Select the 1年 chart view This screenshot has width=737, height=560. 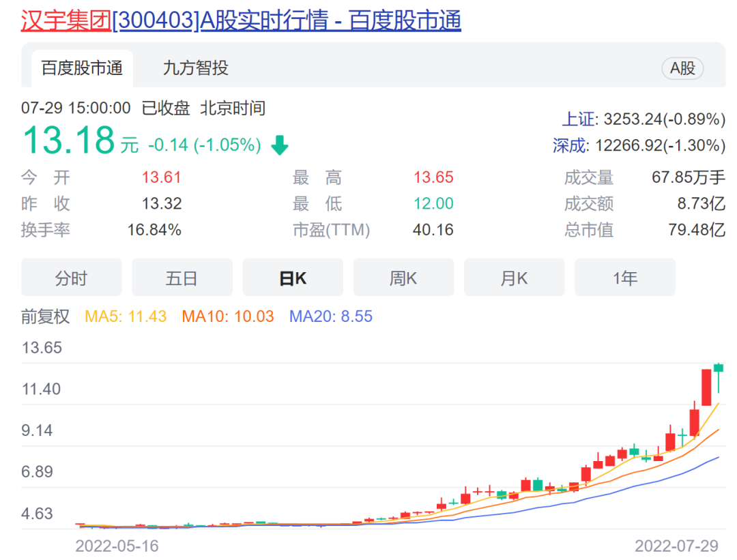[624, 278]
